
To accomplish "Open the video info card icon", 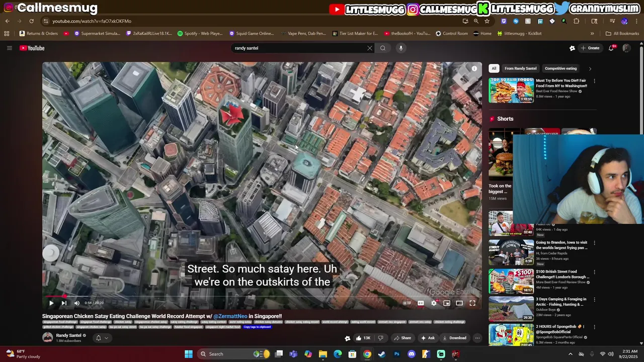I will coord(474,68).
